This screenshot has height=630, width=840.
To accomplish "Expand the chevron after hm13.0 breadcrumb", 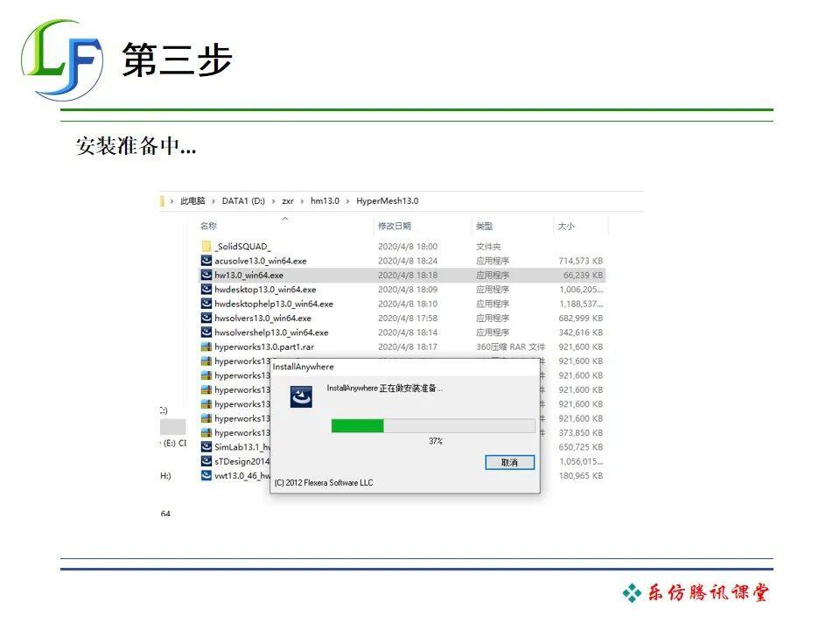I will (x=347, y=201).
